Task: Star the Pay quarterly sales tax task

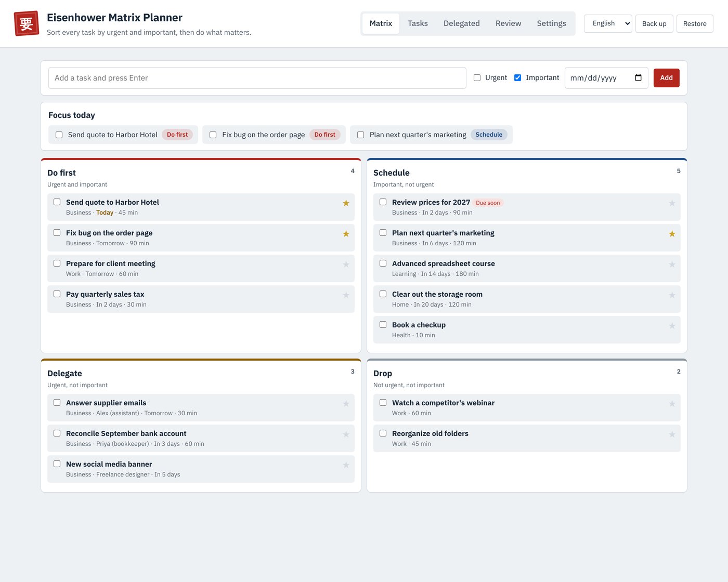Action: click(346, 295)
